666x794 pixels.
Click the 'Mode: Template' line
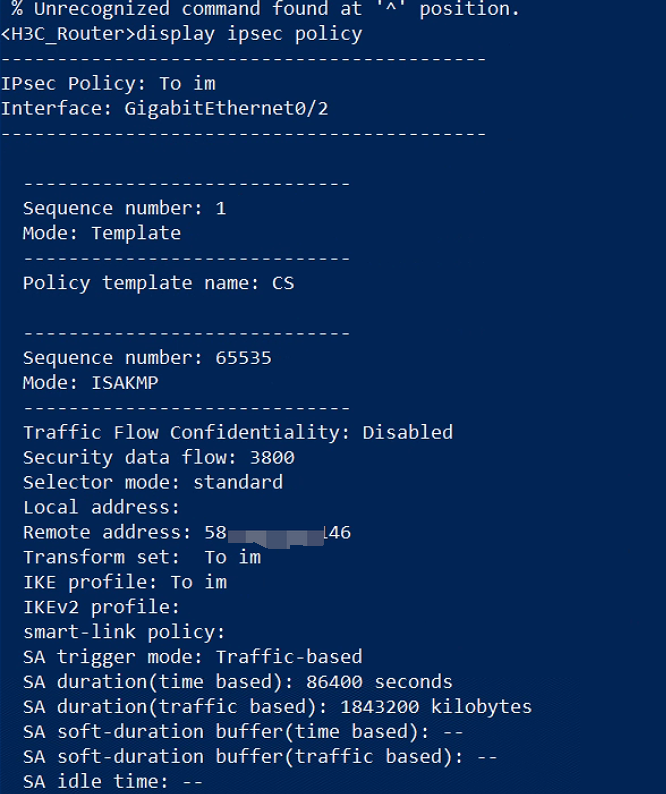102,233
